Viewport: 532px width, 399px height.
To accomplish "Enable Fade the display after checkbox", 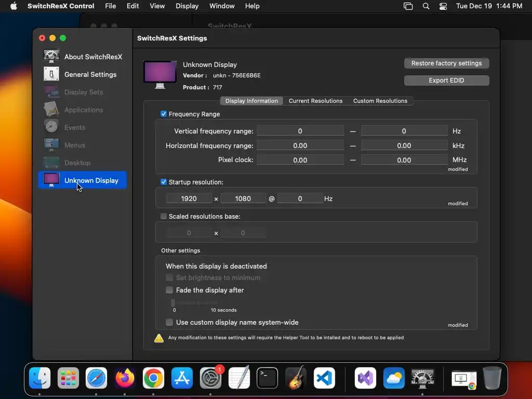I will click(x=169, y=290).
